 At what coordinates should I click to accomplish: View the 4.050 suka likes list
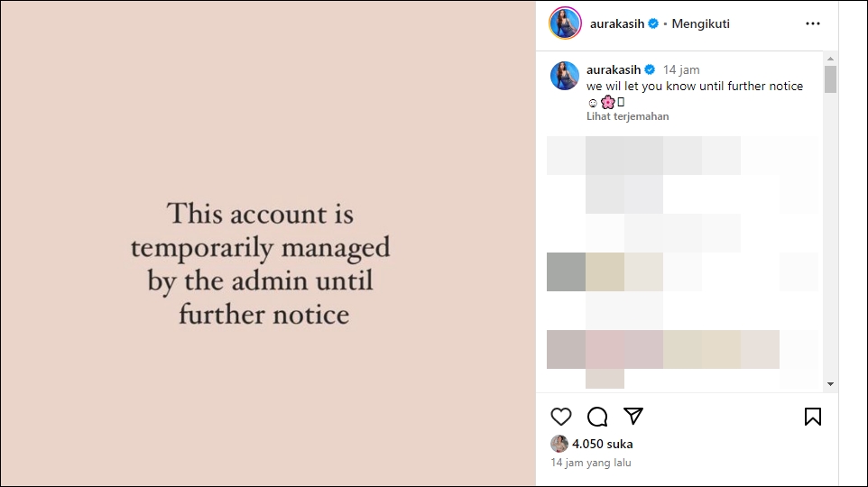[x=603, y=444]
